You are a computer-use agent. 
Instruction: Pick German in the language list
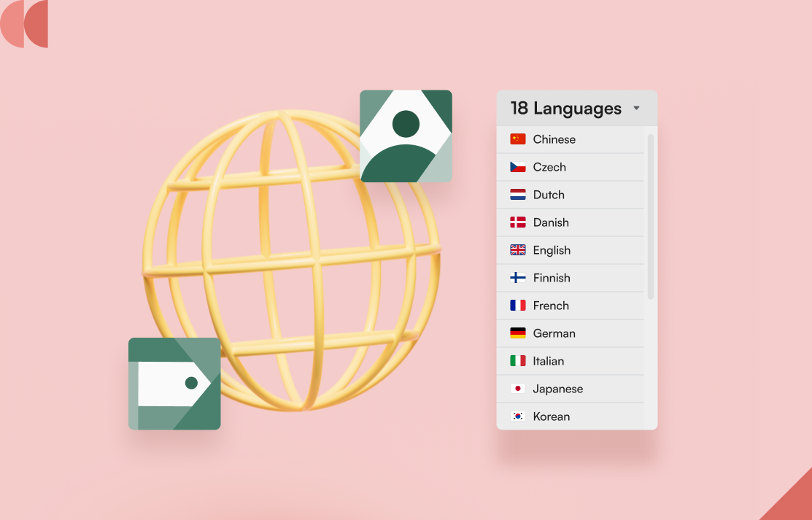(x=554, y=333)
